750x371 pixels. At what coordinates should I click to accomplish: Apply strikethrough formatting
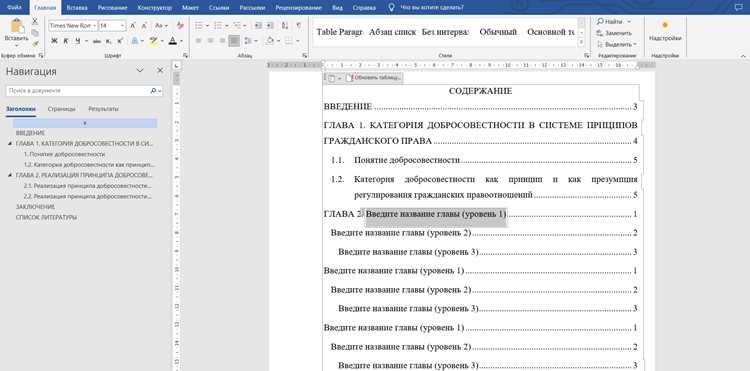tap(97, 41)
